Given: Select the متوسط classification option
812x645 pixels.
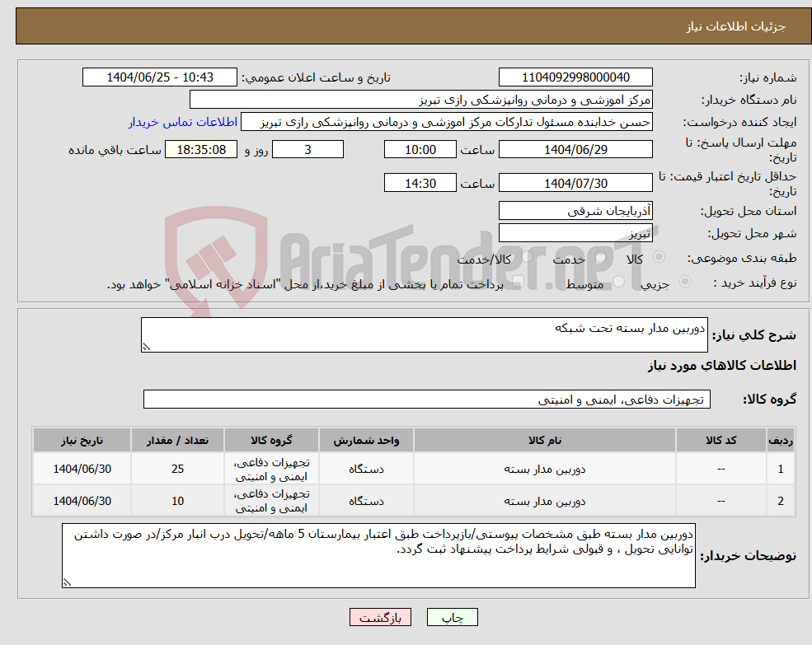Looking at the screenshot, I should tap(617, 281).
